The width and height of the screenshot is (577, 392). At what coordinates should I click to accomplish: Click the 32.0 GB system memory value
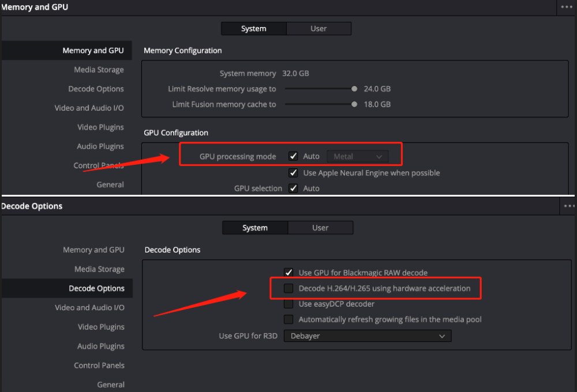pyautogui.click(x=295, y=74)
